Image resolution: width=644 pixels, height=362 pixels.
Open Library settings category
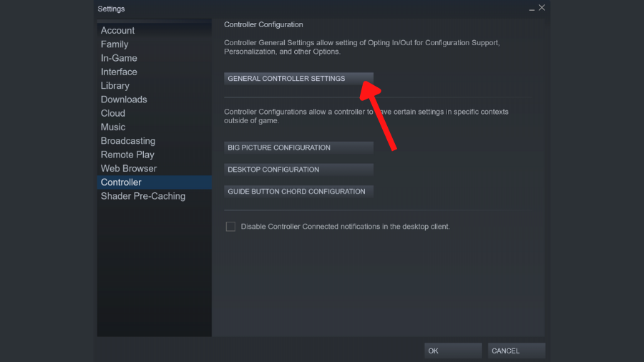(x=155, y=86)
